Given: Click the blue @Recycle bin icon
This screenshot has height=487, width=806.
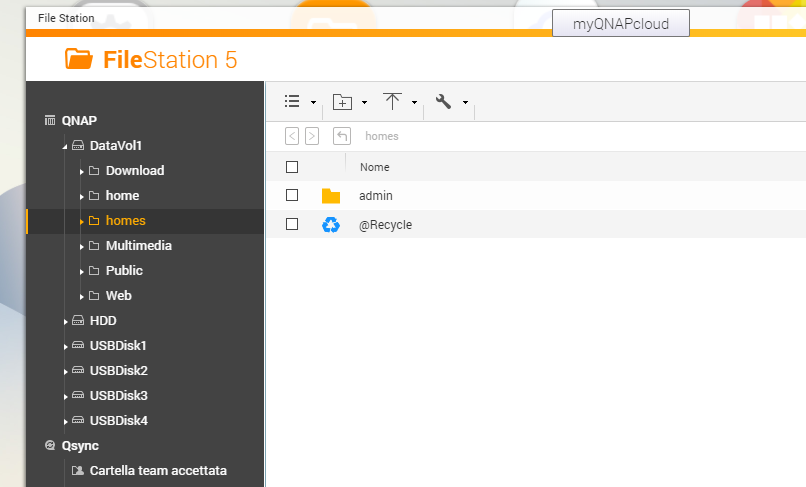Looking at the screenshot, I should pos(331,225).
